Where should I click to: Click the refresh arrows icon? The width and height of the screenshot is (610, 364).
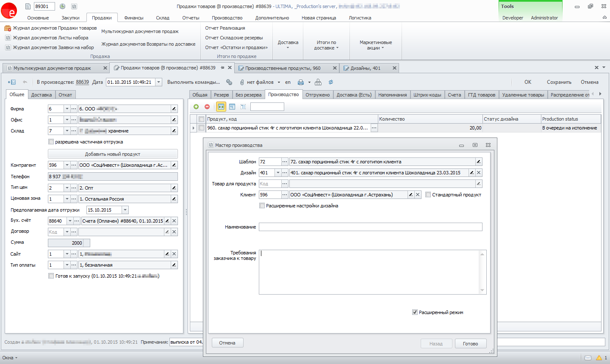coord(331,82)
